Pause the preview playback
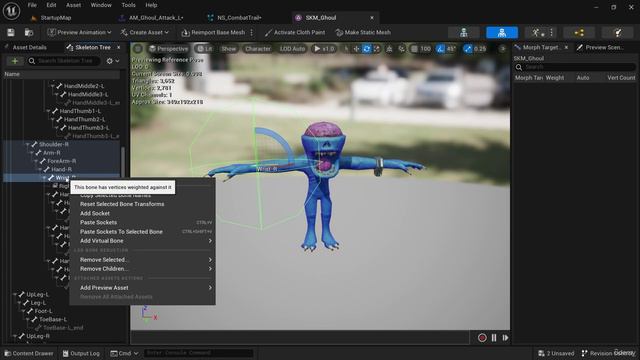 494,338
